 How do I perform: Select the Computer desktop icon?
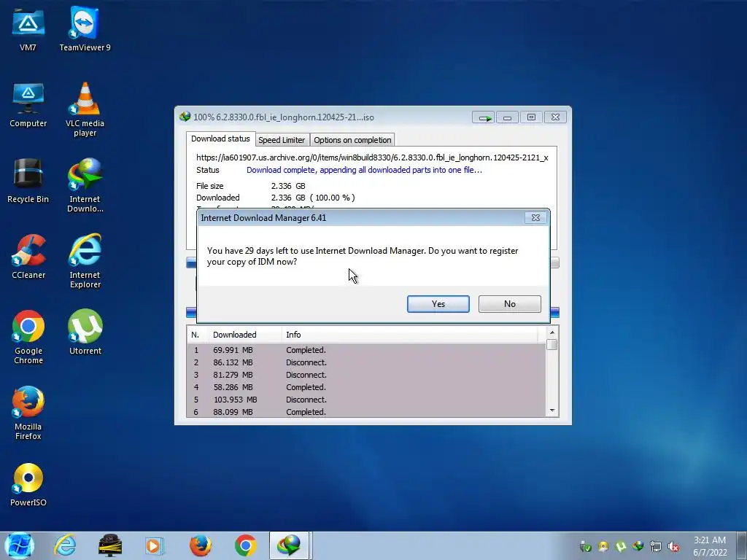tap(28, 105)
